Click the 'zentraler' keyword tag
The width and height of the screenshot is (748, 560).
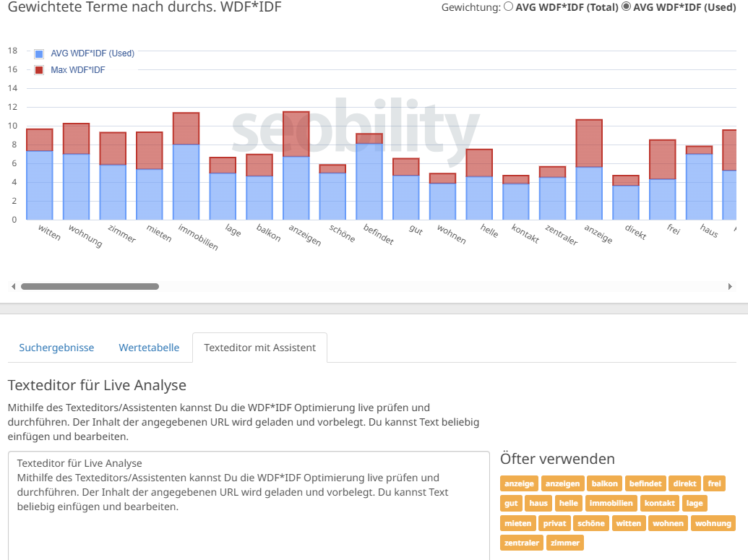point(521,543)
